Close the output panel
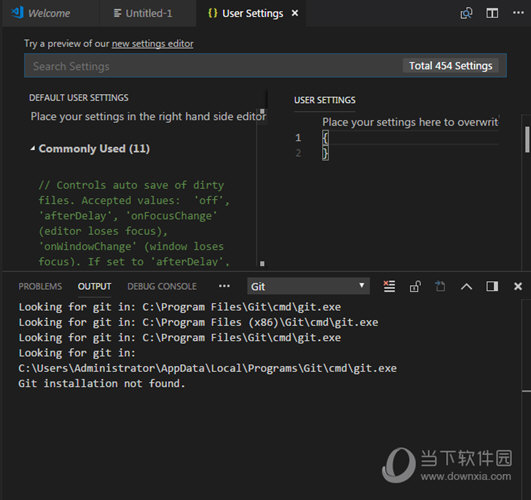The height and width of the screenshot is (500, 531). click(x=518, y=287)
